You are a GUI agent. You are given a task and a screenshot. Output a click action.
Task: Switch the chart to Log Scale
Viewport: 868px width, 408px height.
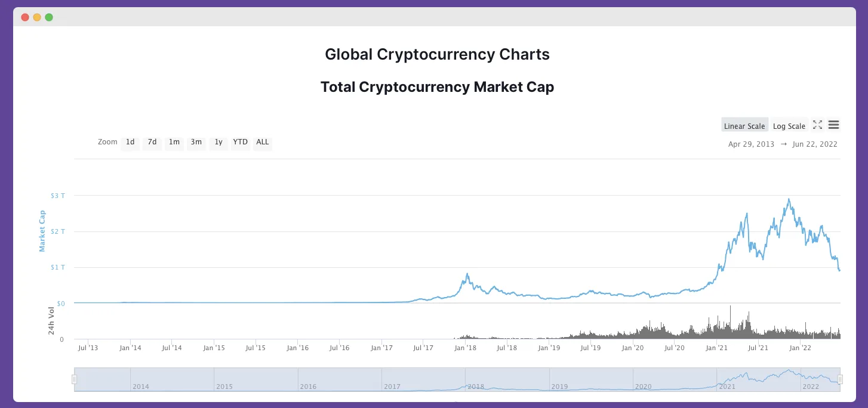pyautogui.click(x=789, y=126)
